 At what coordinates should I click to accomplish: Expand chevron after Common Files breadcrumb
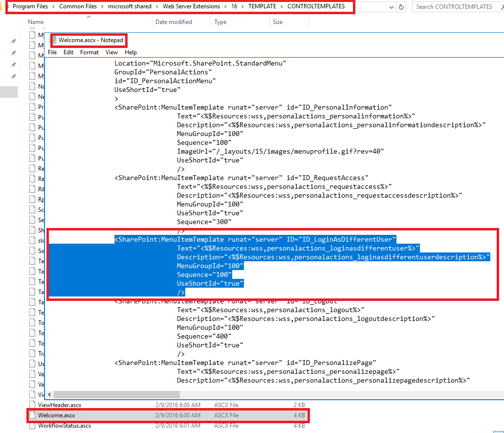[103, 6]
